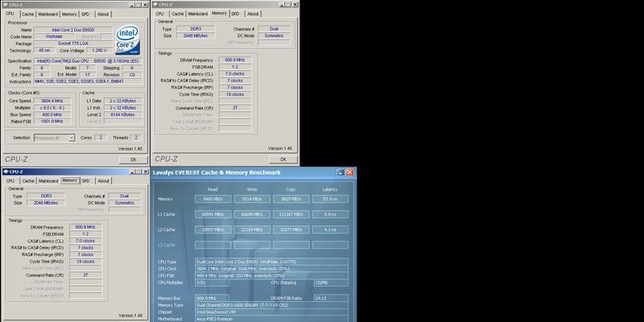The image size is (644, 322).
Task: Select the CPU tab in the CPU-Z processor window
Action: pos(10,14)
